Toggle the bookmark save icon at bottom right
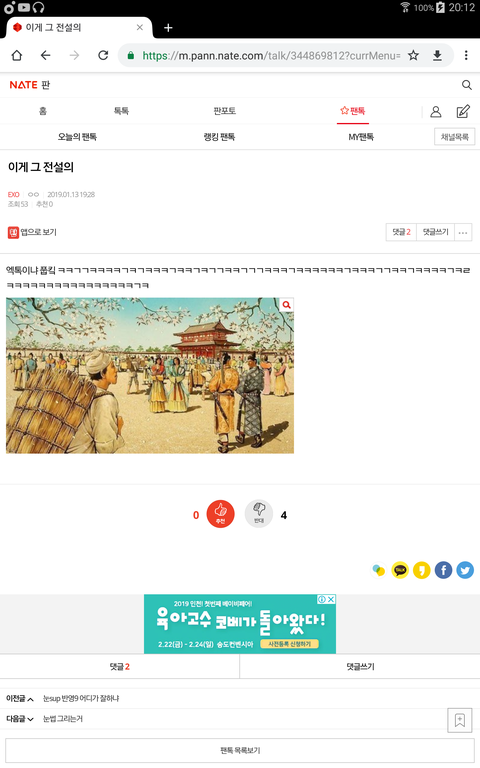Screen dimensions: 480x768 459,720
